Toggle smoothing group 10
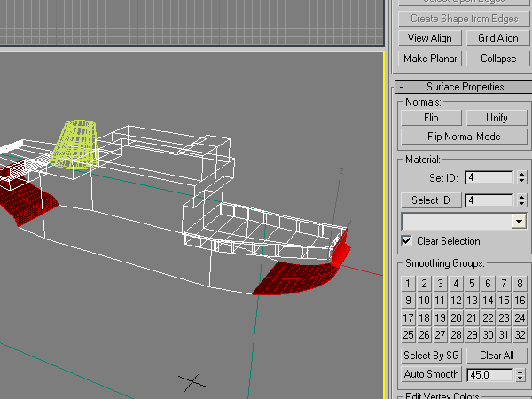 [424, 301]
